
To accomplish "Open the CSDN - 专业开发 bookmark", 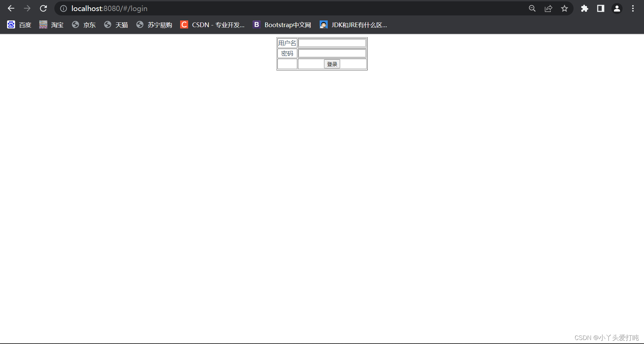I will click(212, 25).
